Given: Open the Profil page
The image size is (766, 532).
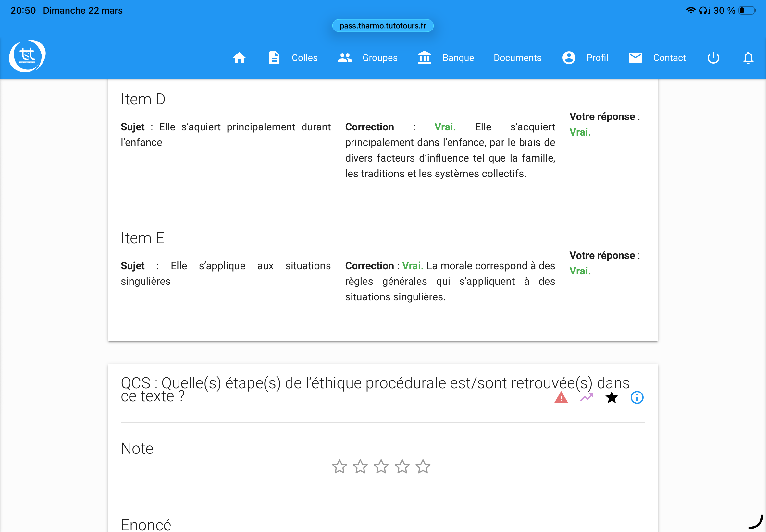Looking at the screenshot, I should 597,58.
